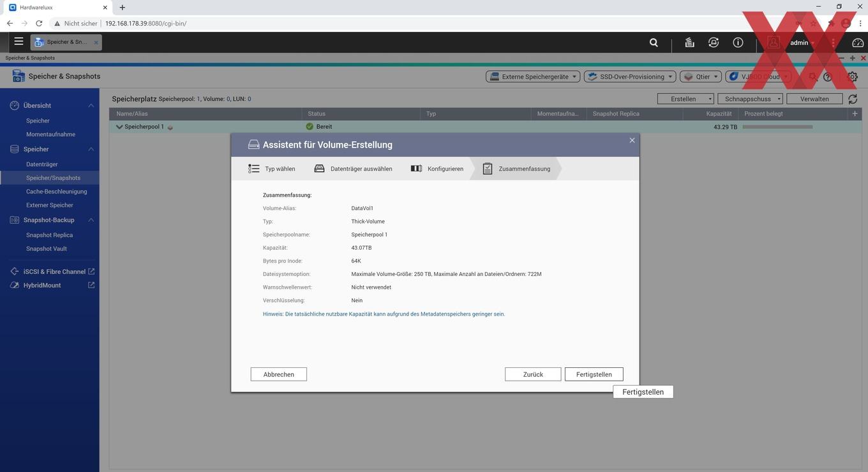Collapse the Speicherpool 1 row
Viewport: 868px width, 472px height.
[x=119, y=126]
